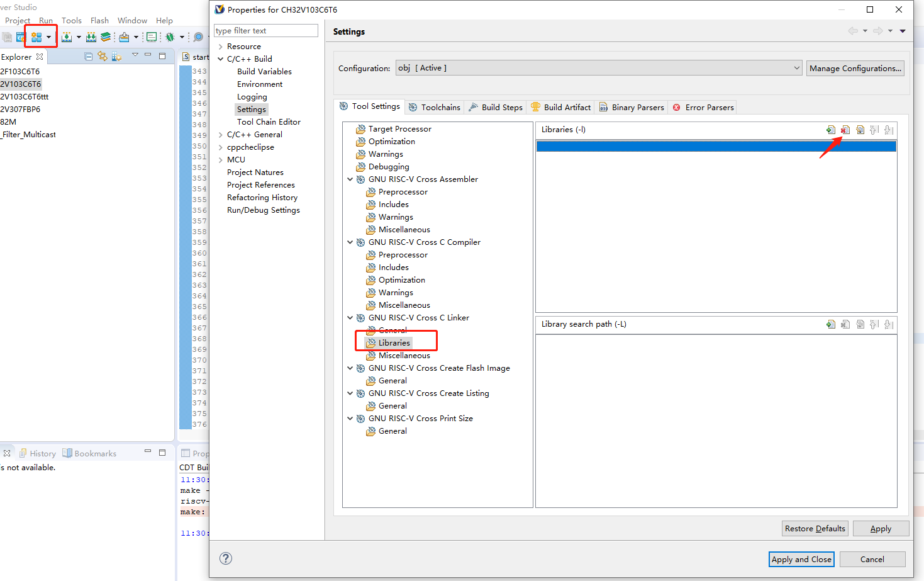Click the green bug Debug toolbar icon
Image resolution: width=924 pixels, height=581 pixels.
tap(170, 37)
